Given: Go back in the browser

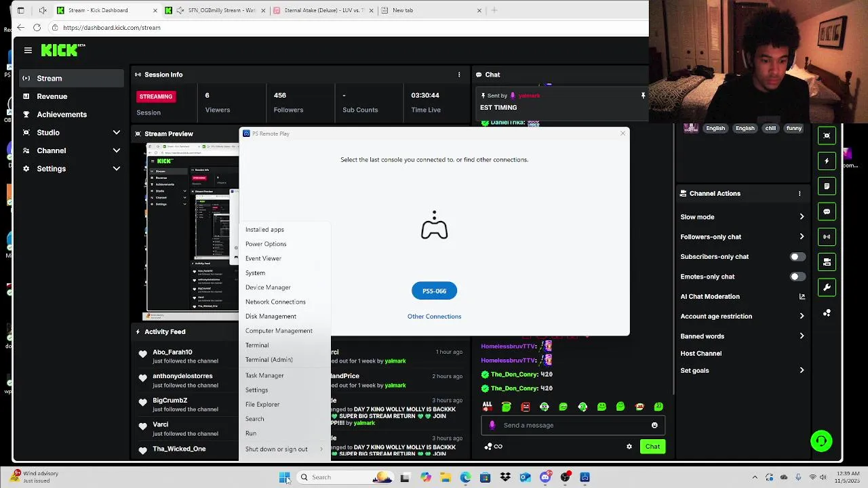Looking at the screenshot, I should point(21,28).
